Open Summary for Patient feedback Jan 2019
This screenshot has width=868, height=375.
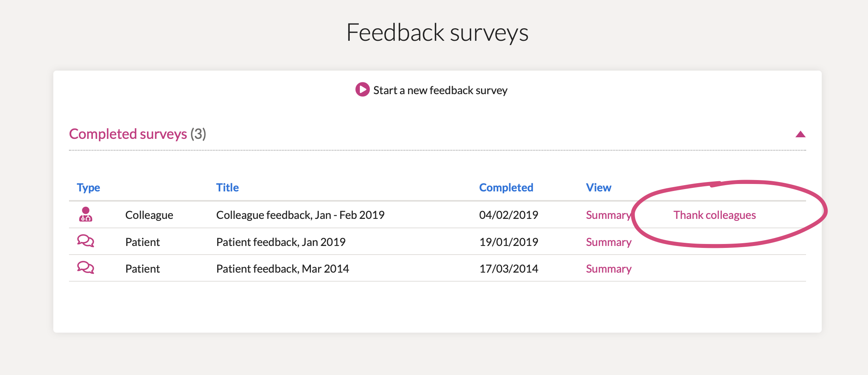[x=608, y=242]
